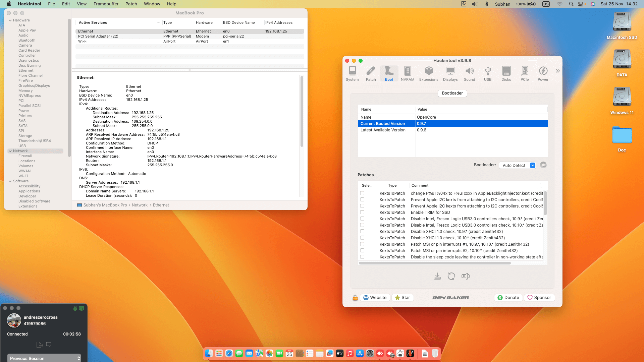
Task: Check USB3.0 controllers check 10.10.* patch
Action: (362, 225)
